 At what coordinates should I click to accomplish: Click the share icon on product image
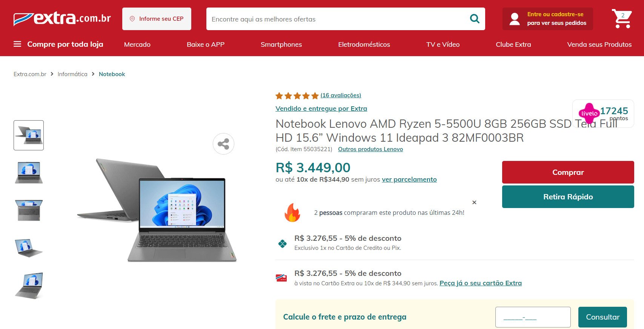(223, 144)
